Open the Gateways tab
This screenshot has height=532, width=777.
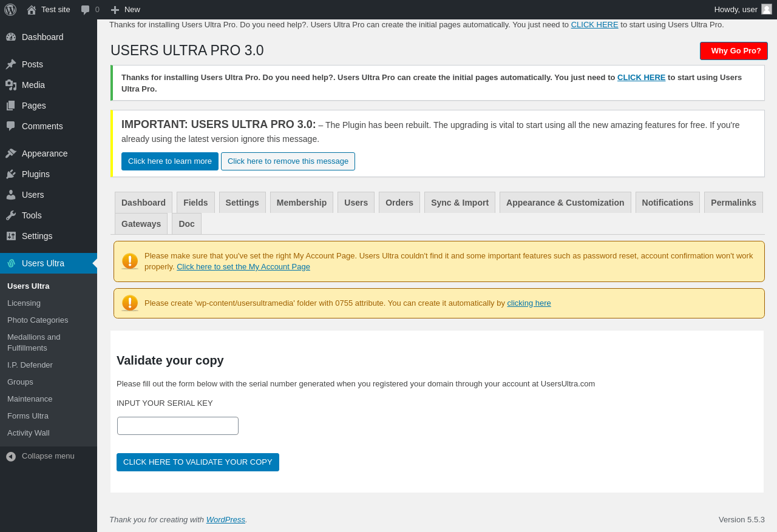tap(141, 224)
